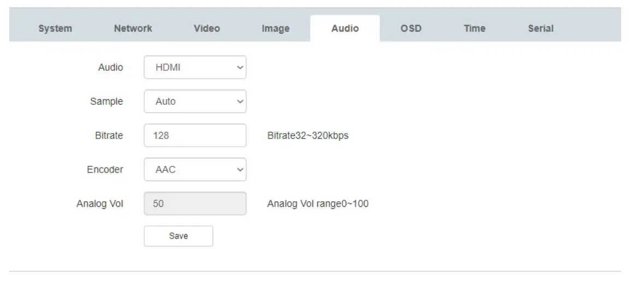Click the disabled Analog Vol field
The image size is (644, 281).
click(x=195, y=204)
